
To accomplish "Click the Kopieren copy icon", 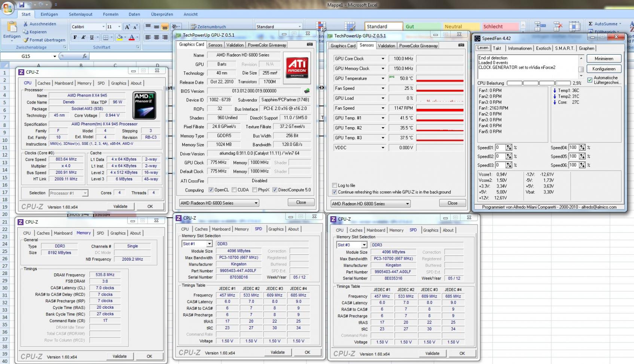I will click(25, 32).
